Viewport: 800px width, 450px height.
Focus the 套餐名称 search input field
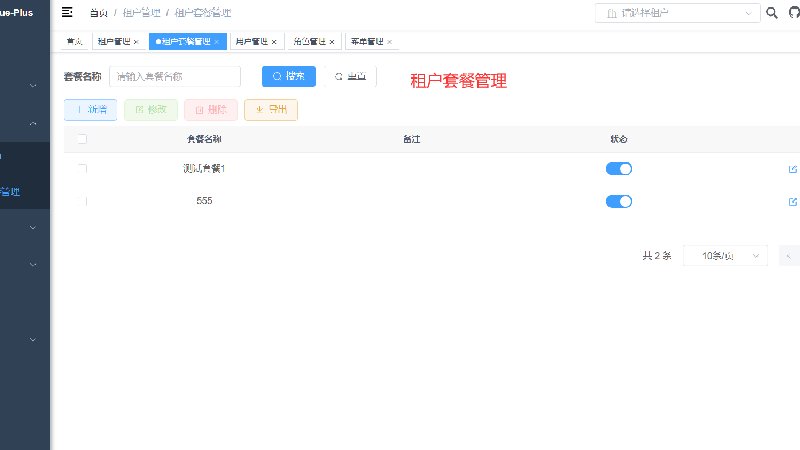pos(175,77)
